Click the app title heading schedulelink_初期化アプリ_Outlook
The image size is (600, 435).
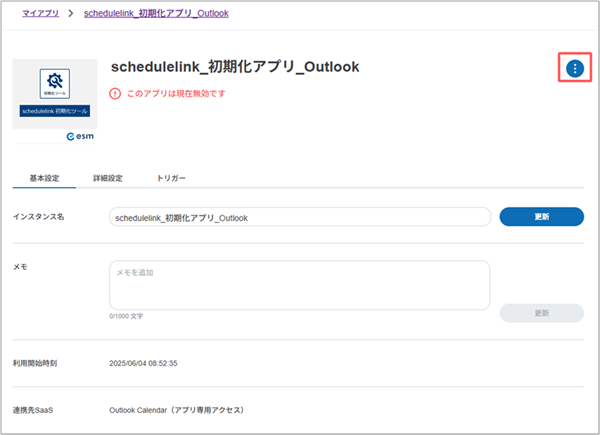coord(234,67)
